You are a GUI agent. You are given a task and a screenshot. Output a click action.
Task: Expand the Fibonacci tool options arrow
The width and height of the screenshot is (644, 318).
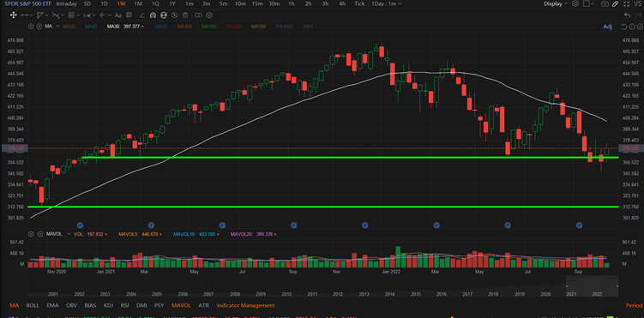click(78, 15)
